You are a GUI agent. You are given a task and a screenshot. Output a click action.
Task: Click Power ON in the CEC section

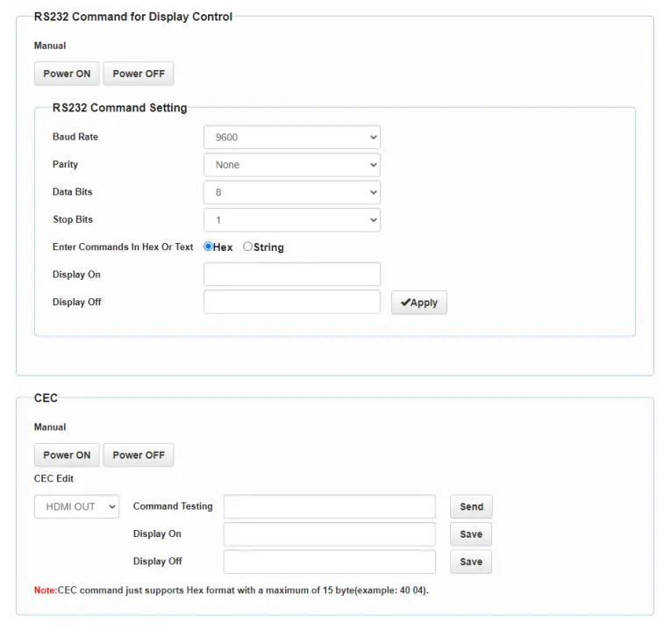coord(67,455)
